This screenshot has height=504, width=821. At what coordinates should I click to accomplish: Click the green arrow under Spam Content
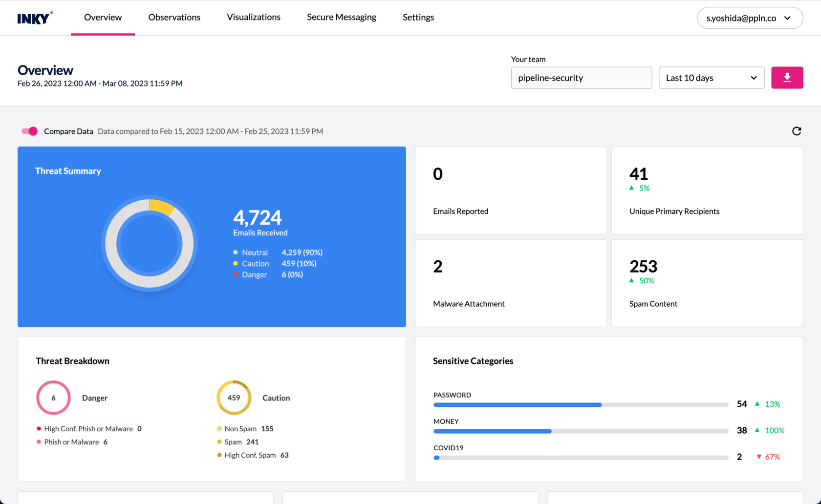click(631, 280)
